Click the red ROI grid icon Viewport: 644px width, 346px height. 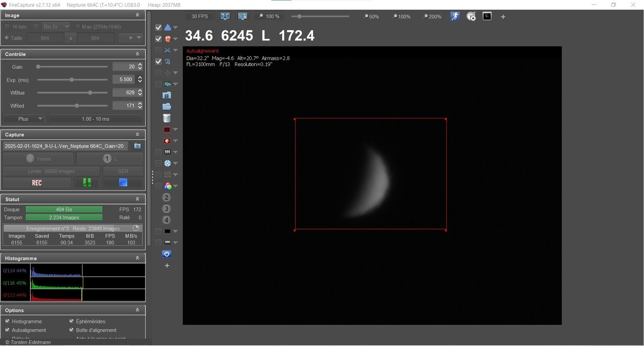(167, 129)
